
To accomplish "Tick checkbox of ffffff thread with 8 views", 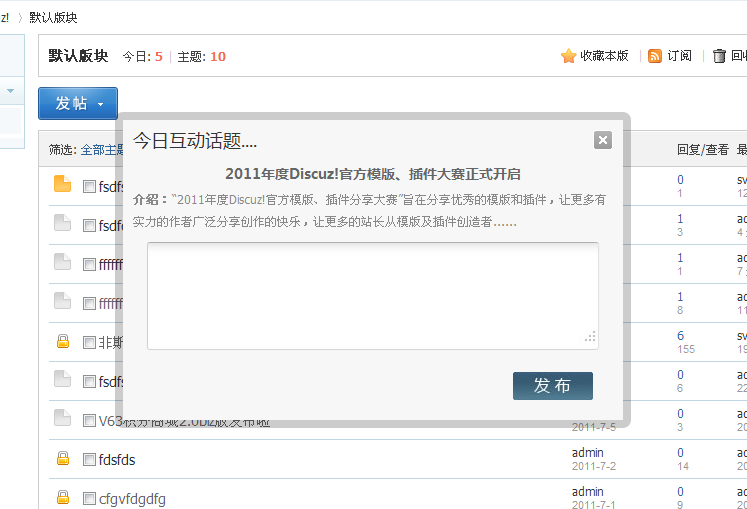I will click(x=89, y=304).
